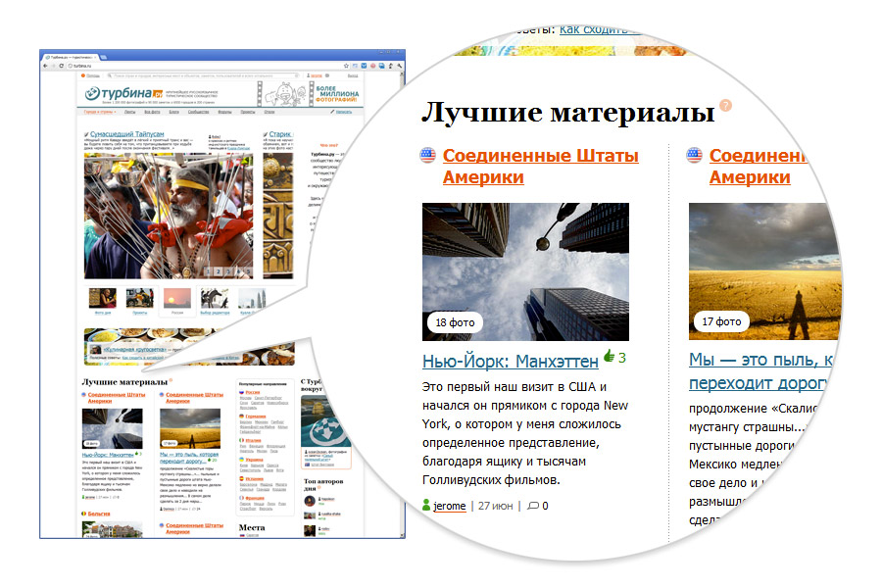Click the Russian flag in popular destinations list

tap(242, 392)
